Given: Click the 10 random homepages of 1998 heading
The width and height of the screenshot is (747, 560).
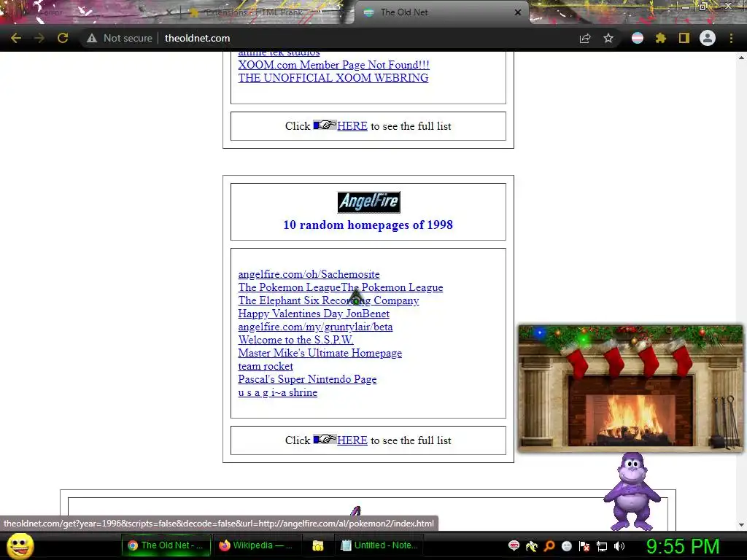Looking at the screenshot, I should [x=368, y=225].
